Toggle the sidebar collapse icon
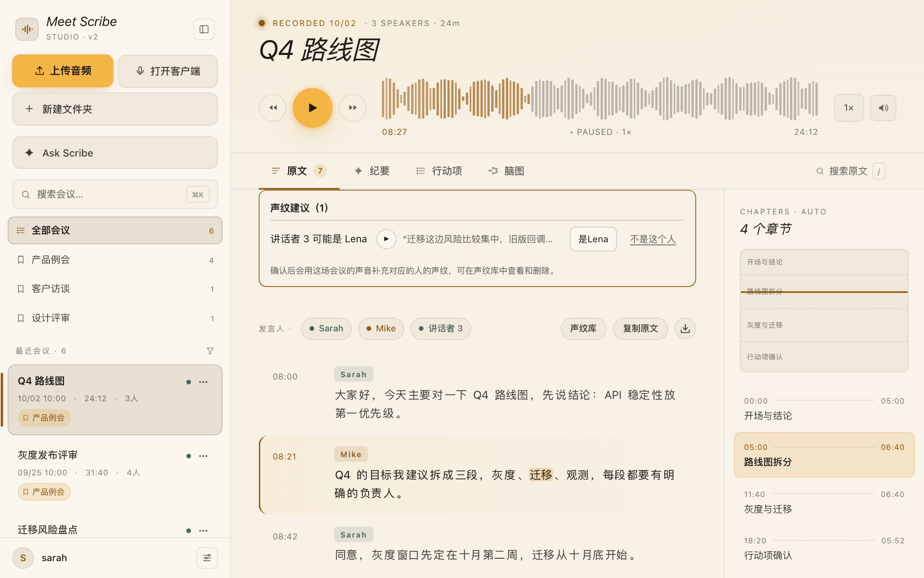The width and height of the screenshot is (924, 578). pyautogui.click(x=204, y=29)
